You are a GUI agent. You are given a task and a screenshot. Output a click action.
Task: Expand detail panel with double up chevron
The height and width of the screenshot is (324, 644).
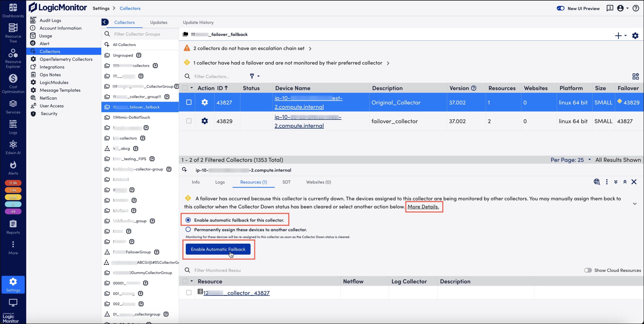625,182
